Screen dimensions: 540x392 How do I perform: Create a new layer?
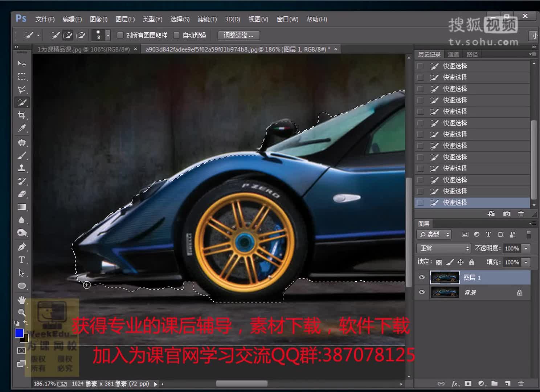click(508, 383)
